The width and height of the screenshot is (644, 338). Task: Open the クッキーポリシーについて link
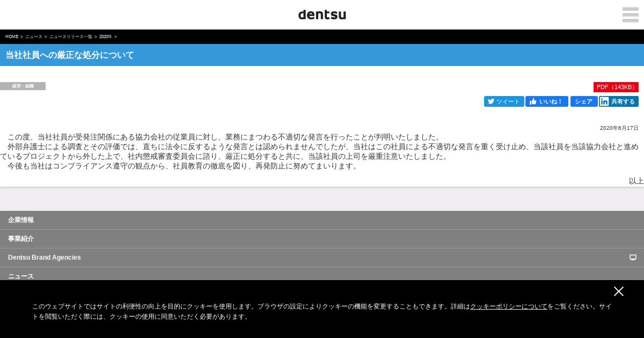509,306
